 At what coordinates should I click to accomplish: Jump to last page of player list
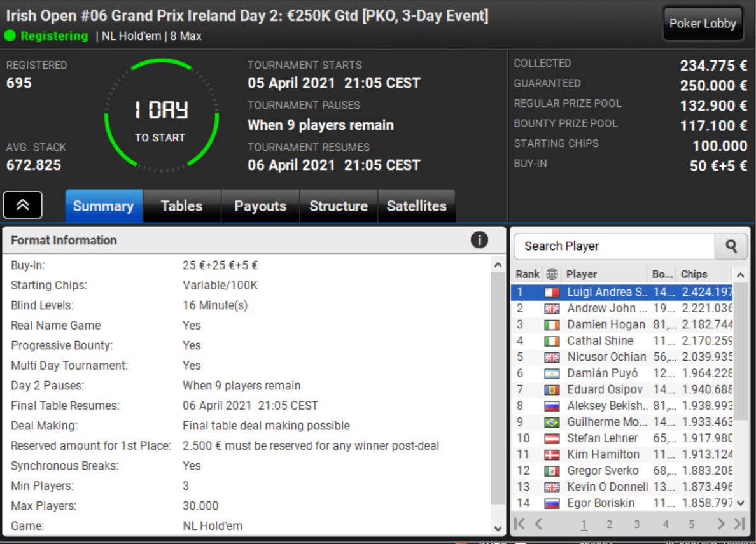[x=739, y=524]
